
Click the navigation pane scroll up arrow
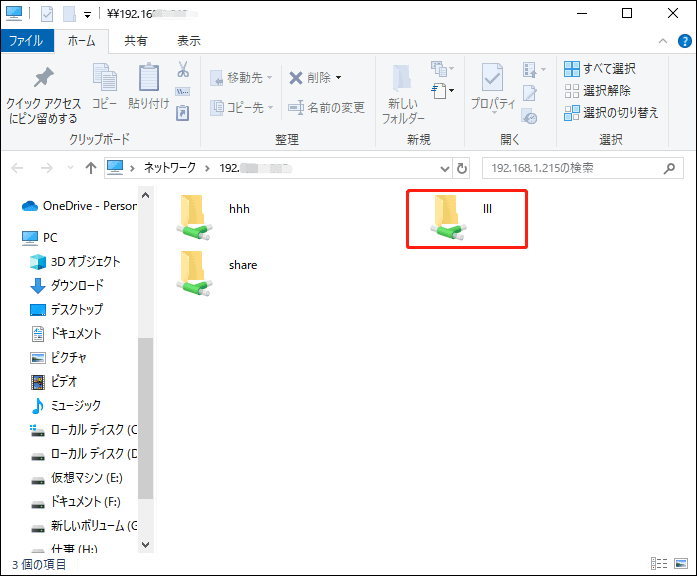pyautogui.click(x=145, y=195)
